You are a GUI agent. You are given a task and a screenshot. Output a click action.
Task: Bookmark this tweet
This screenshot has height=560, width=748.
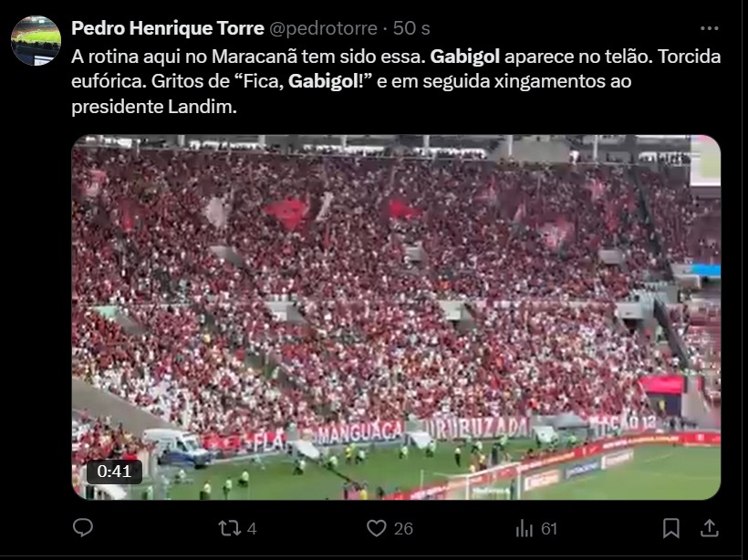[x=671, y=528]
